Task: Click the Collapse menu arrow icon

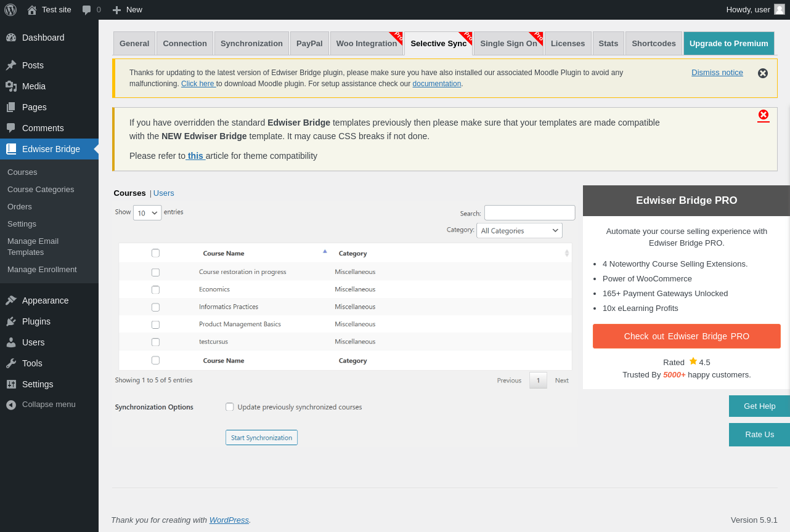Action: [11, 405]
